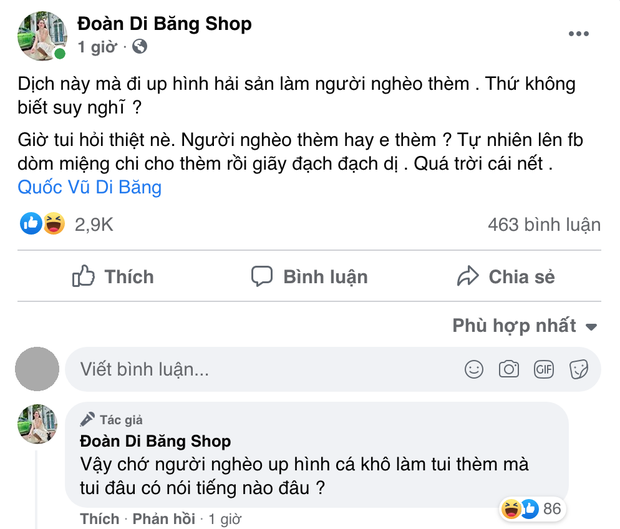The image size is (620, 529).
Task: Insert an emoji in the comment
Action: [x=474, y=369]
